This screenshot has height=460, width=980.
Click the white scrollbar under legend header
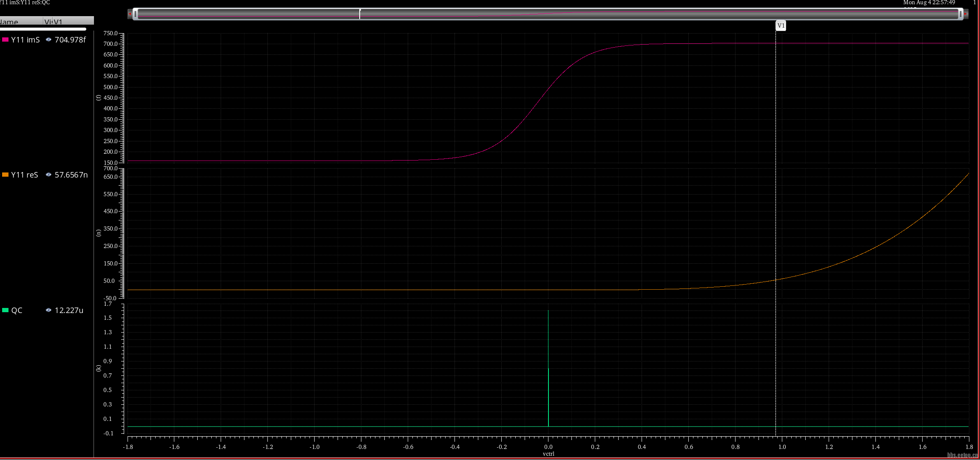coord(43,29)
